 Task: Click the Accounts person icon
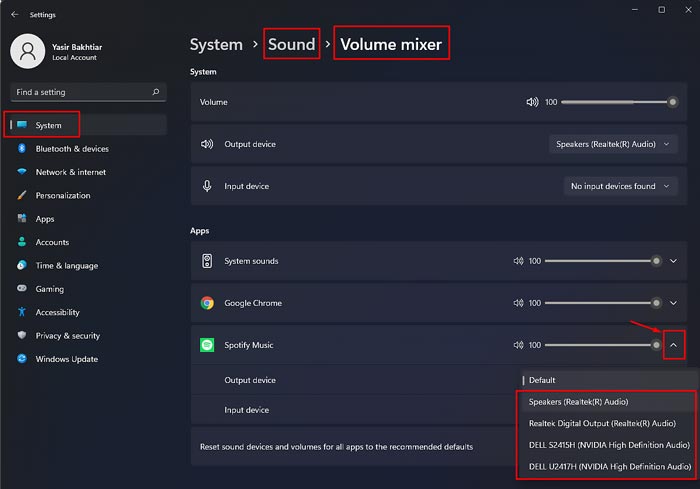tap(22, 242)
